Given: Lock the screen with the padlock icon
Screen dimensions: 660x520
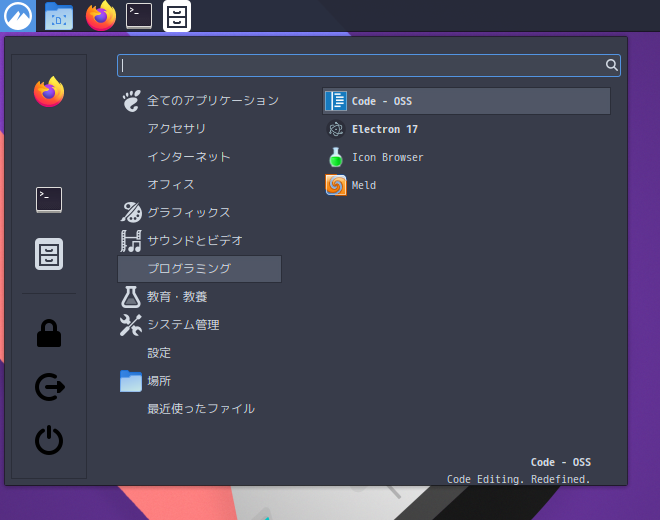Looking at the screenshot, I should 49,333.
